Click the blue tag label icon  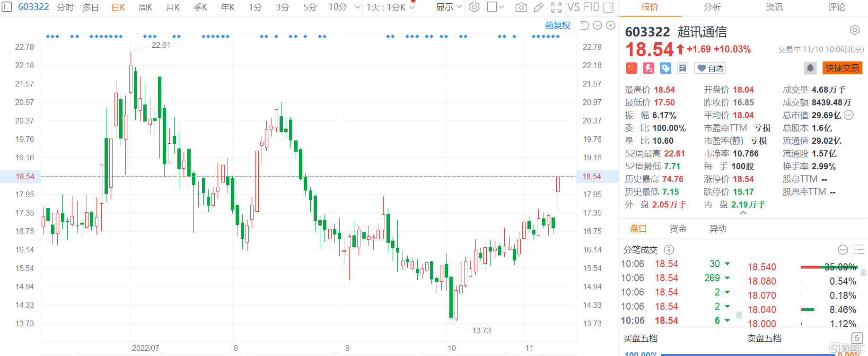point(666,68)
